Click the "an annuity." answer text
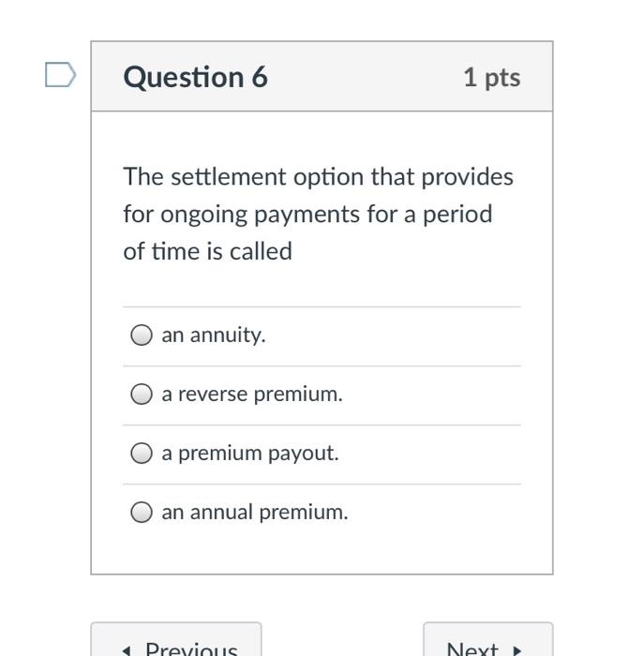The image size is (644, 656). 214,335
